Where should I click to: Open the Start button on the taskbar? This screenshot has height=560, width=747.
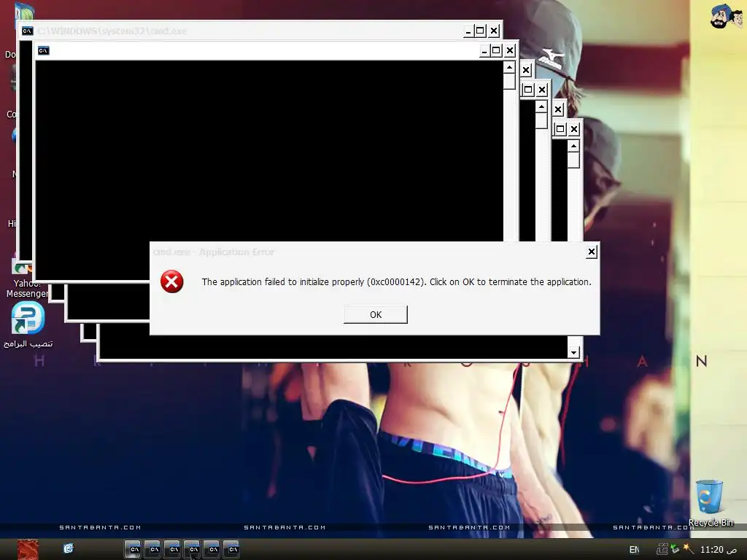(28, 550)
